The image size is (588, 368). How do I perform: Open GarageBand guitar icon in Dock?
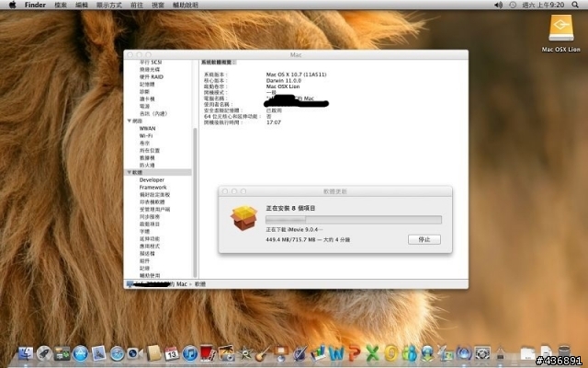point(263,353)
